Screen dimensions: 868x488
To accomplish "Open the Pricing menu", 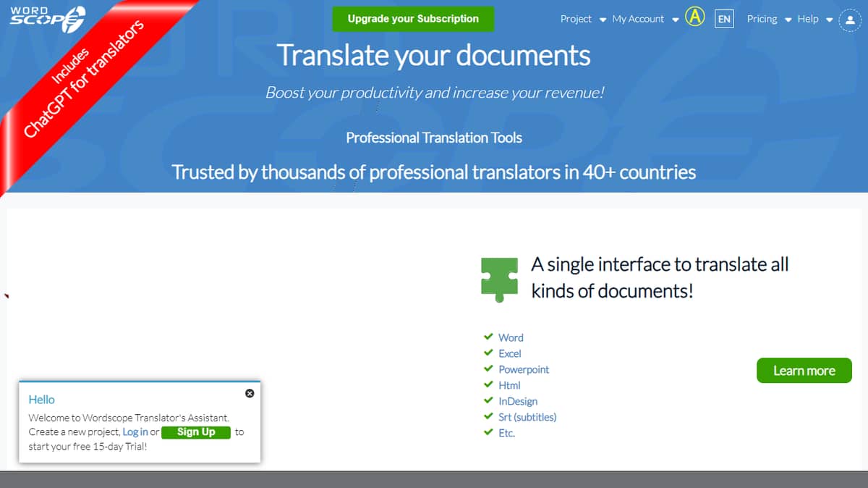I will pyautogui.click(x=762, y=19).
